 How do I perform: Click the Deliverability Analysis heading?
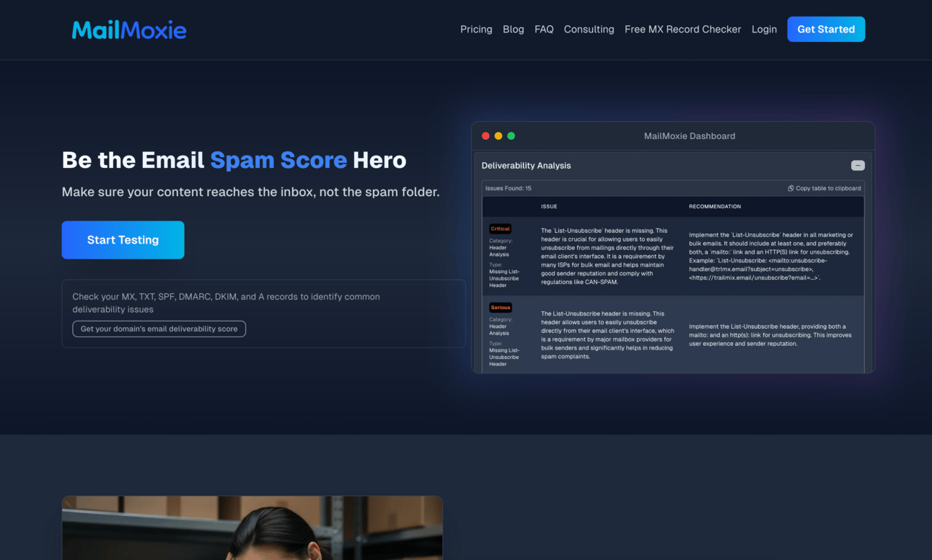(526, 166)
